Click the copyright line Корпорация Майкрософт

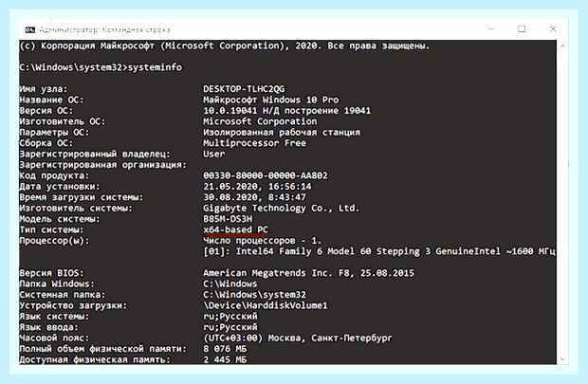coord(225,46)
